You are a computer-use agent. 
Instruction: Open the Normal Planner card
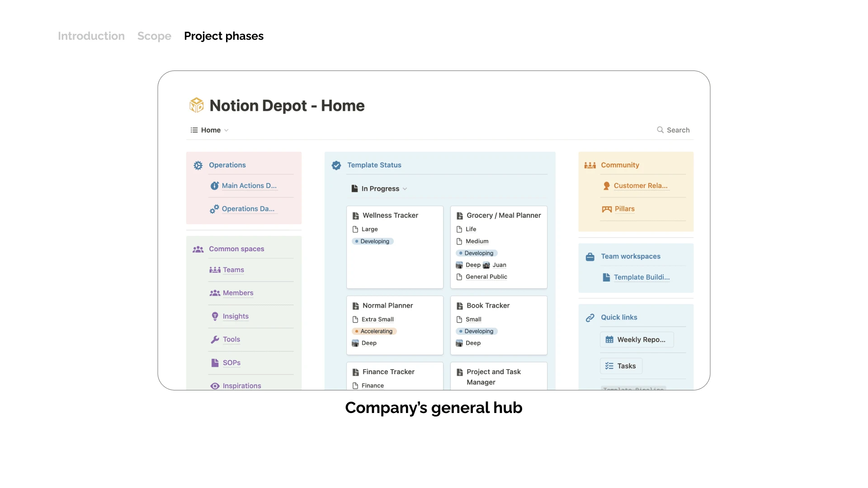coord(395,325)
